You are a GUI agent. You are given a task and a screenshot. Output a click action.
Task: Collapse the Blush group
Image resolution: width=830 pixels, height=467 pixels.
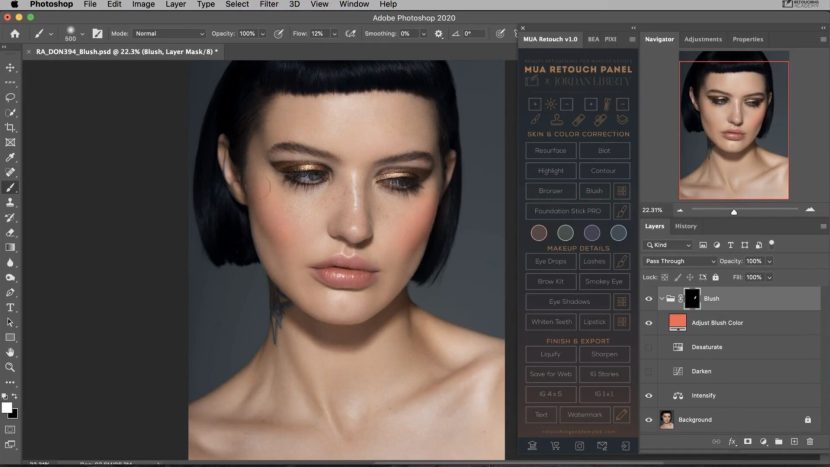662,299
